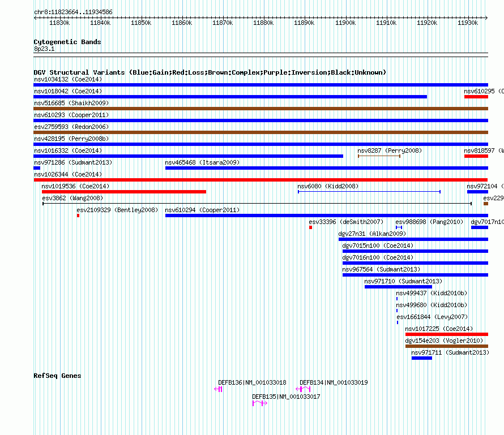Viewport: 504px width, 435px height.
Task: Click dgv7016n100 (Coe2014) label
Action: (378, 257)
